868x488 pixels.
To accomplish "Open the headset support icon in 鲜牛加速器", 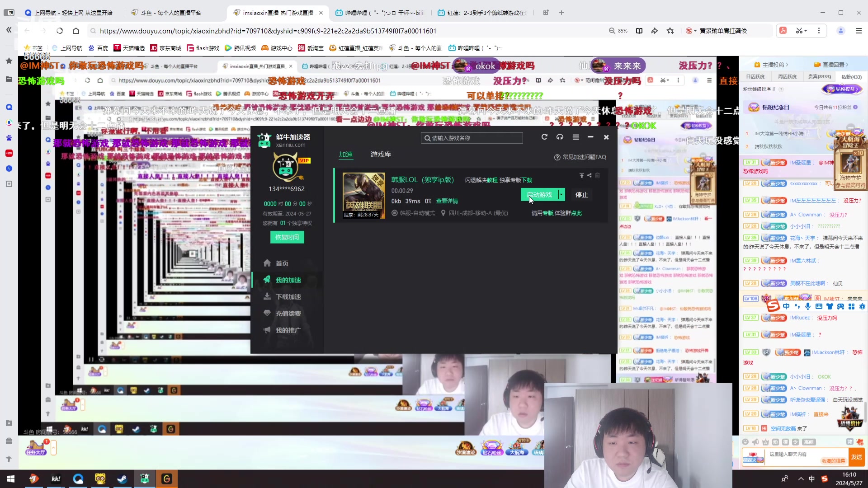I will 560,137.
